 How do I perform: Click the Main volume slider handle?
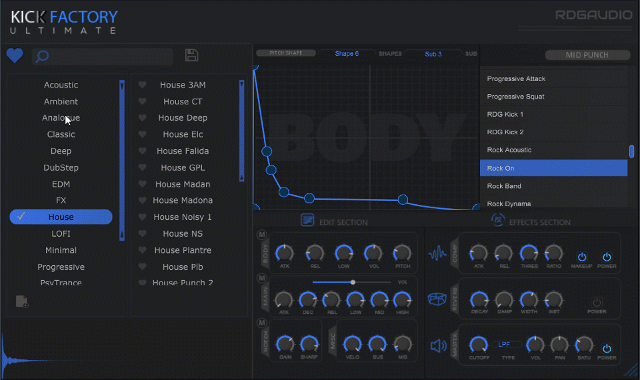pyautogui.click(x=353, y=282)
